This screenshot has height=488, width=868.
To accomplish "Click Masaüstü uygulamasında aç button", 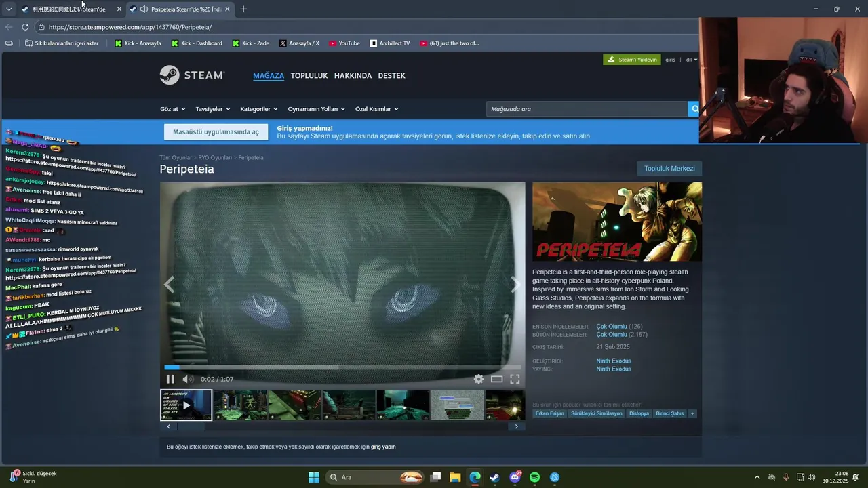I will 216,132.
